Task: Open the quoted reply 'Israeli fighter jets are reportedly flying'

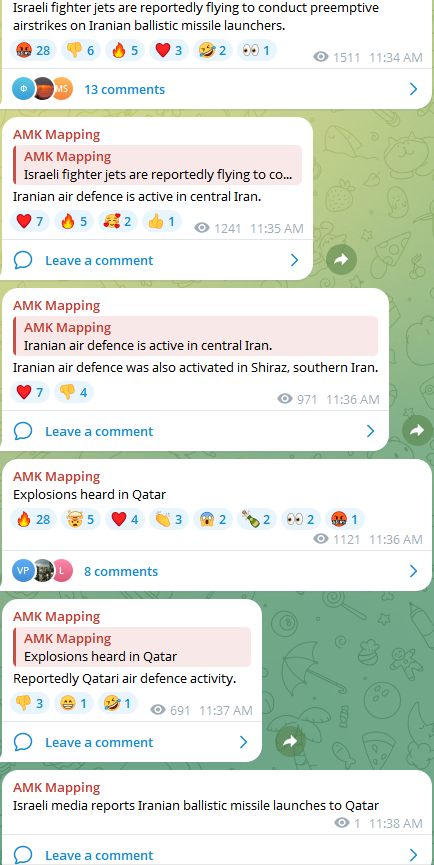Action: click(158, 165)
